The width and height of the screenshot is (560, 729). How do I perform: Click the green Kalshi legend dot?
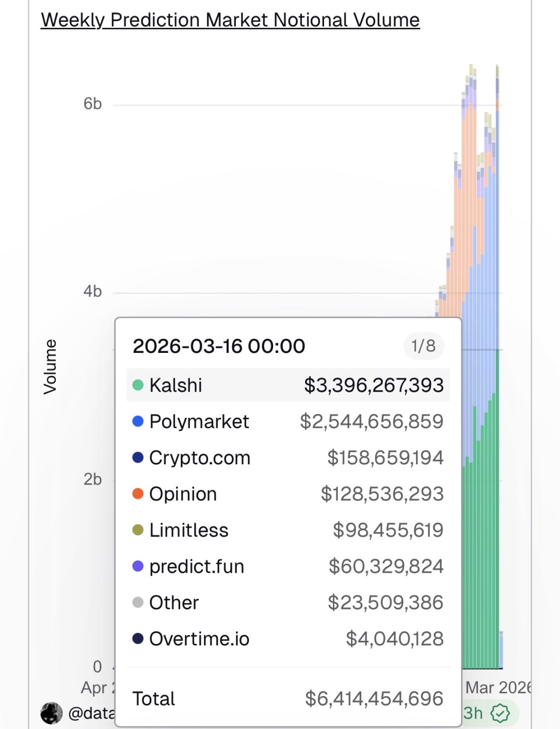point(138,385)
